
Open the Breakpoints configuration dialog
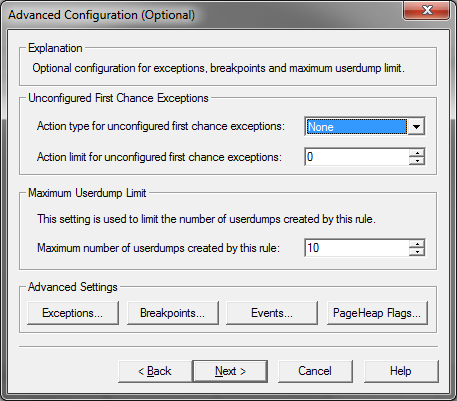point(173,313)
